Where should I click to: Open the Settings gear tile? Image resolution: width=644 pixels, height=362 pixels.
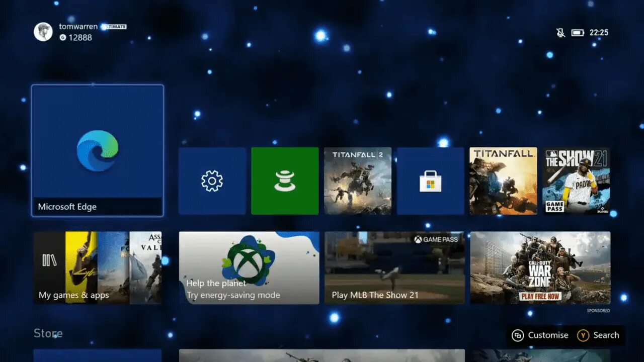click(212, 180)
